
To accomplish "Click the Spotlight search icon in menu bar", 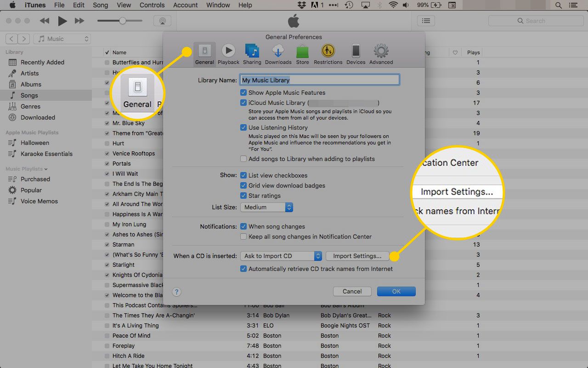I will 559,5.
